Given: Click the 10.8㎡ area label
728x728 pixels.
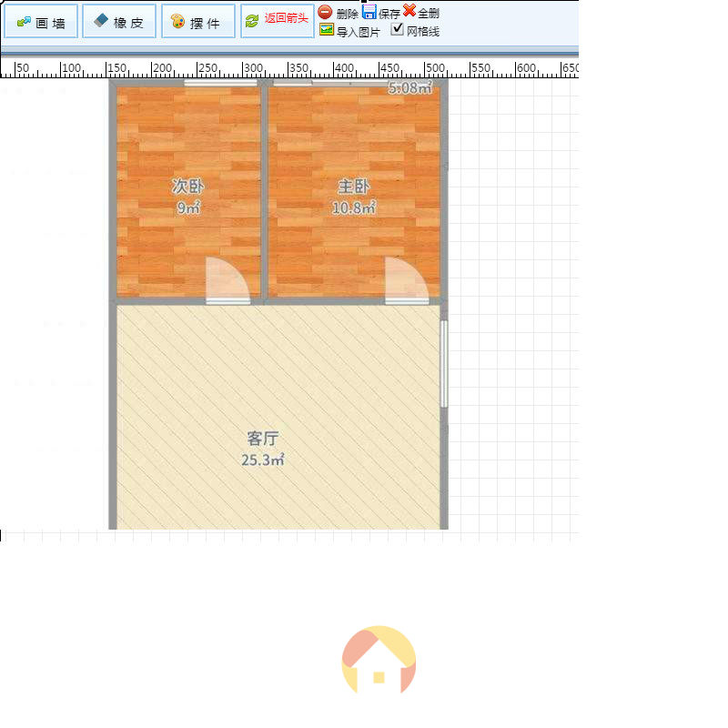Looking at the screenshot, I should 353,208.
